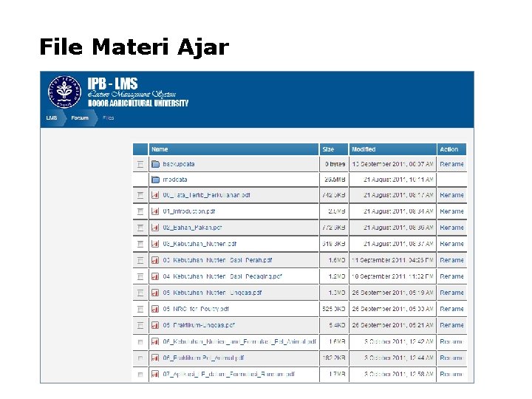Tick the checkbox for 00_Tata_Tertib_Perkuliahan.pdf
The width and height of the screenshot is (532, 399).
click(140, 195)
